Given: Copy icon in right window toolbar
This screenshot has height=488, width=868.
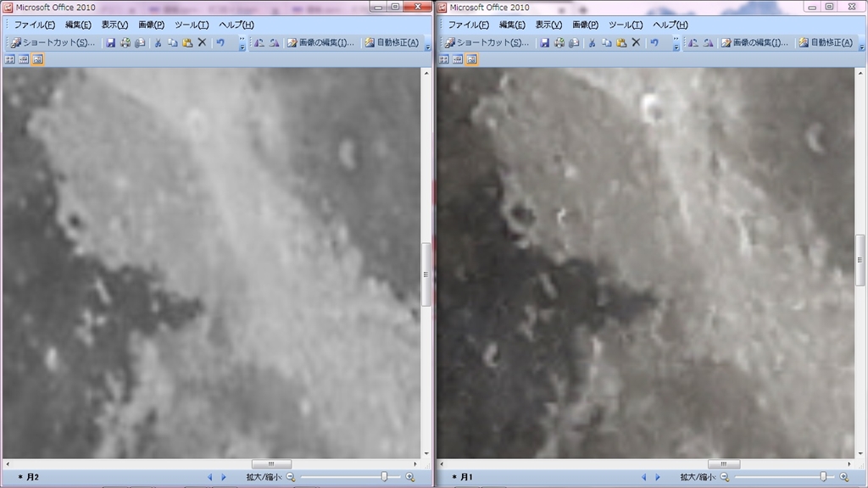Looking at the screenshot, I should pyautogui.click(x=607, y=42).
